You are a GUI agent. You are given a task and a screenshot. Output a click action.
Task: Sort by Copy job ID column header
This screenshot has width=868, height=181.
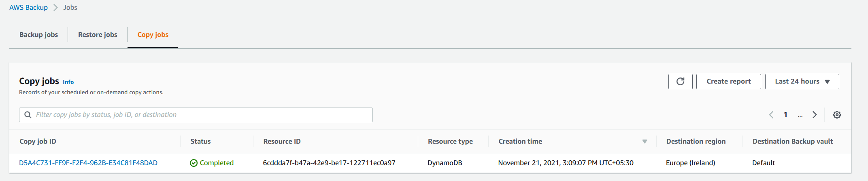(x=38, y=141)
